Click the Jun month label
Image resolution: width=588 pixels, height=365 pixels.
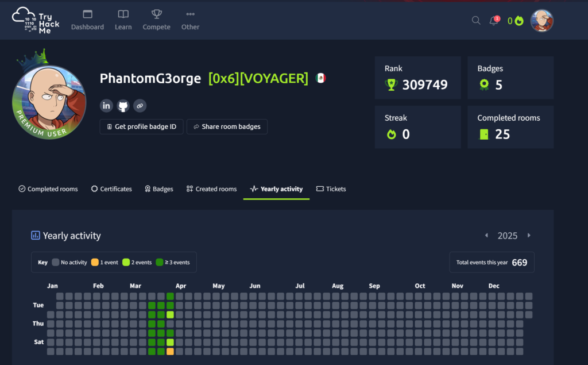(255, 286)
